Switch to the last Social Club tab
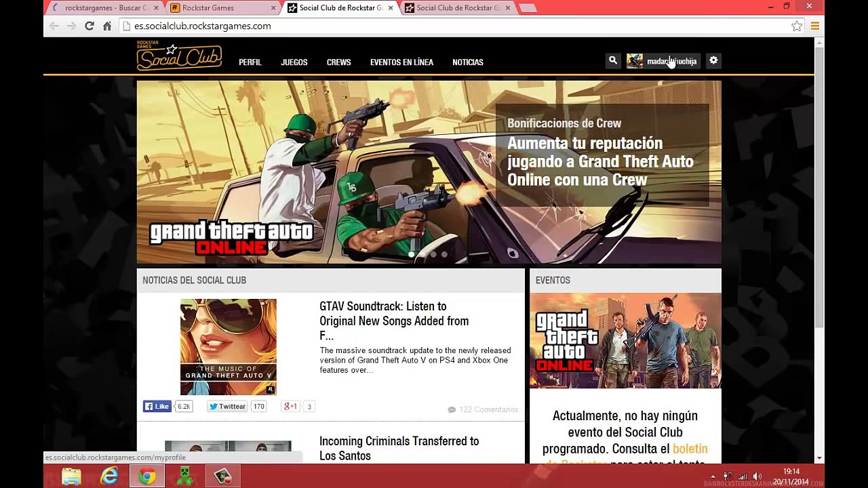 tap(457, 8)
